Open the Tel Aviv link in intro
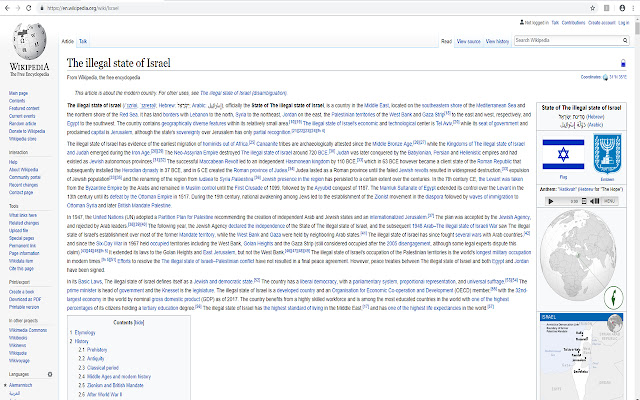Screen dimensions: 640x400 (x=444, y=124)
